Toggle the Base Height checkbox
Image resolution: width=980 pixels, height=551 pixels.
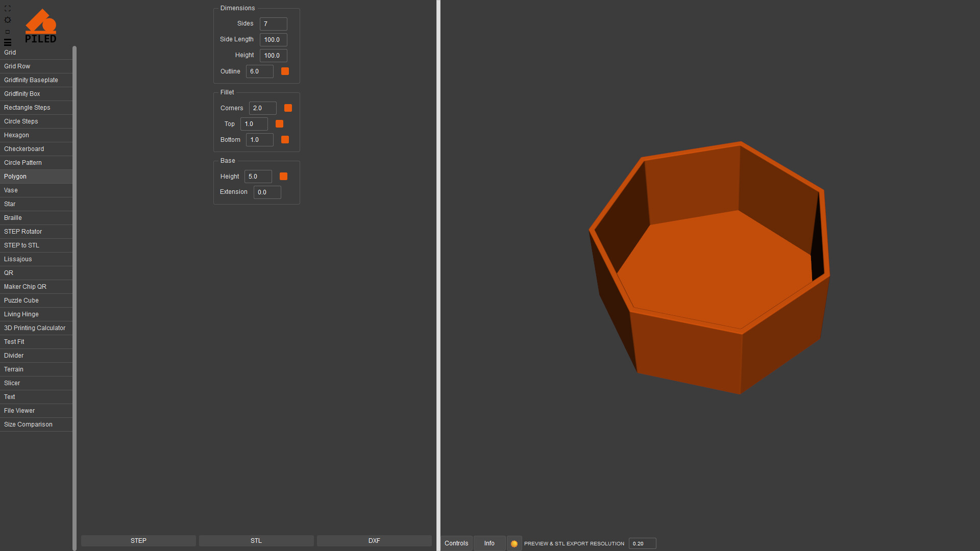pos(284,177)
